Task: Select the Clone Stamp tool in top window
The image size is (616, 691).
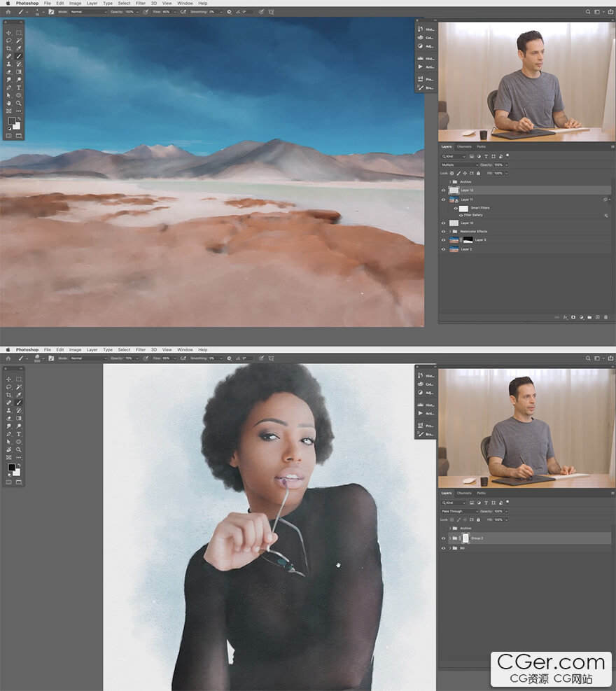Action: pyautogui.click(x=9, y=64)
